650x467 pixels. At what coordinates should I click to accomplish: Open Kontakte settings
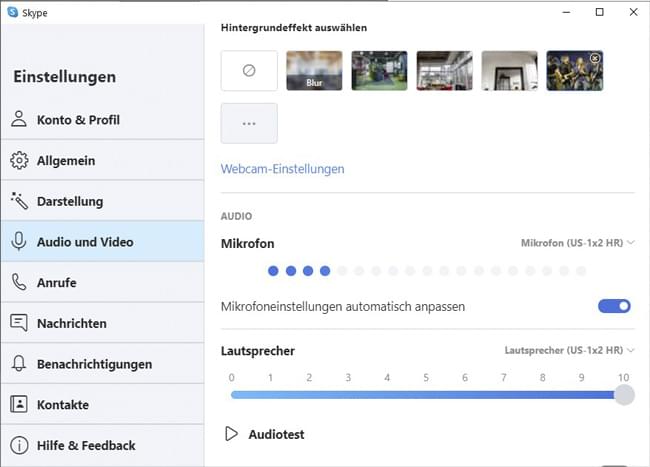102,404
